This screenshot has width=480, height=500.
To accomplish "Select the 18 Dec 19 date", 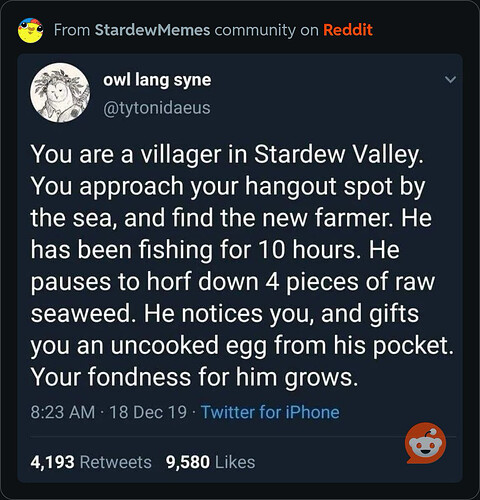I will coord(148,412).
